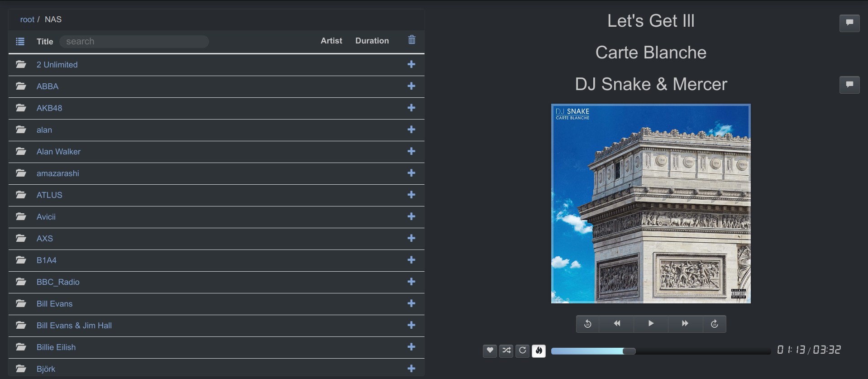Add Alan Walker via plus icon

pos(411,151)
